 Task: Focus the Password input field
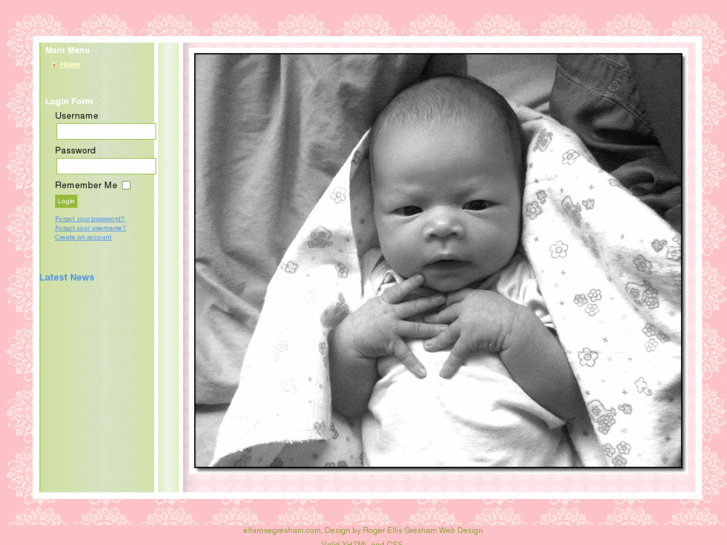(x=106, y=166)
